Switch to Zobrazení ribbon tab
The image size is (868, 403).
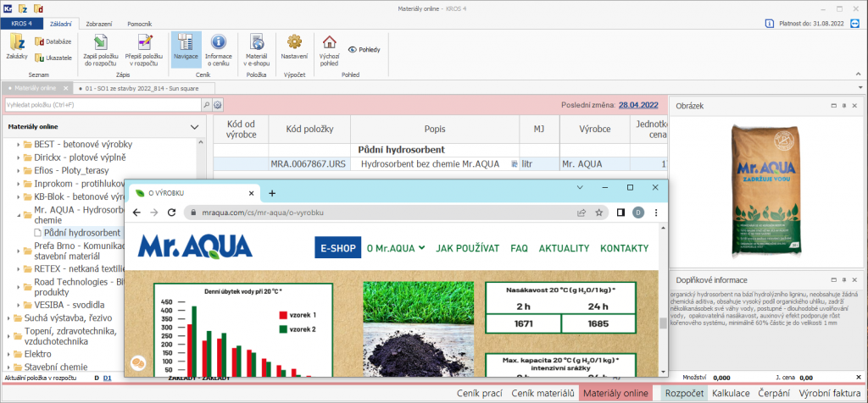99,24
